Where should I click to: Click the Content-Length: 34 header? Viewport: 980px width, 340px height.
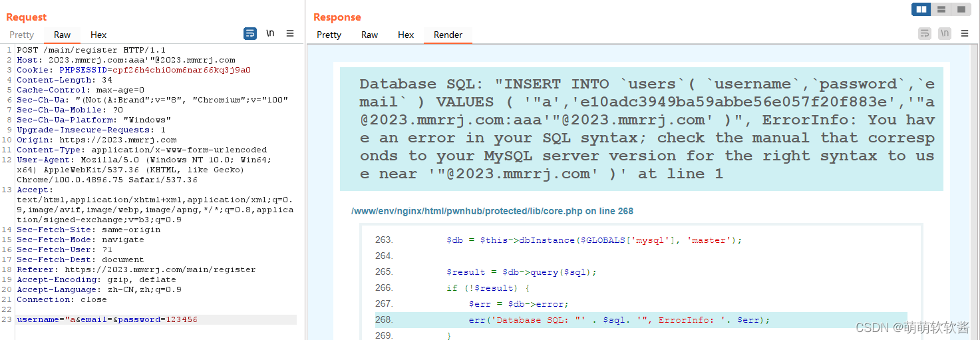pos(65,80)
